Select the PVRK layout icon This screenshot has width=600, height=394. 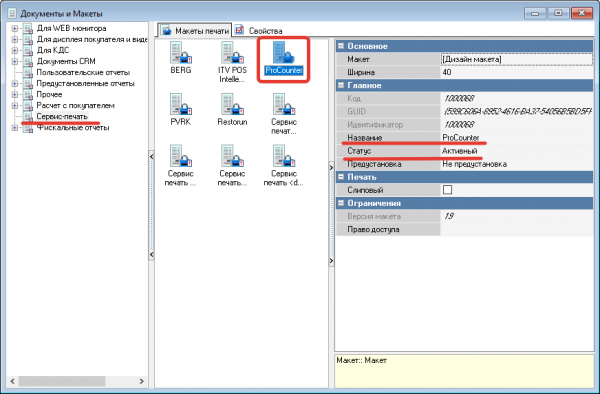pyautogui.click(x=181, y=104)
